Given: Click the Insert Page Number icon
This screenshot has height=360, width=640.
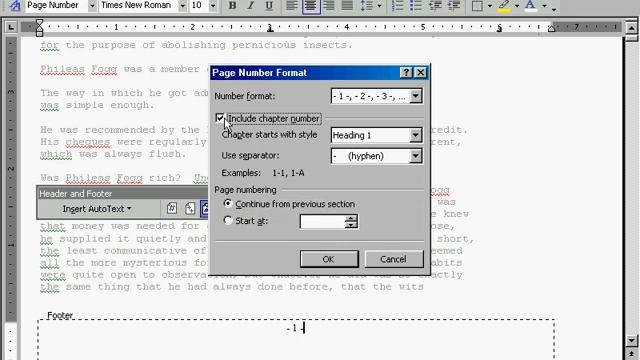Looking at the screenshot, I should click(x=172, y=209).
